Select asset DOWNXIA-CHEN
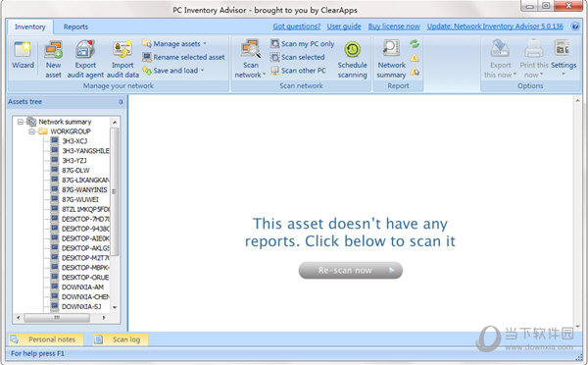 click(x=85, y=297)
